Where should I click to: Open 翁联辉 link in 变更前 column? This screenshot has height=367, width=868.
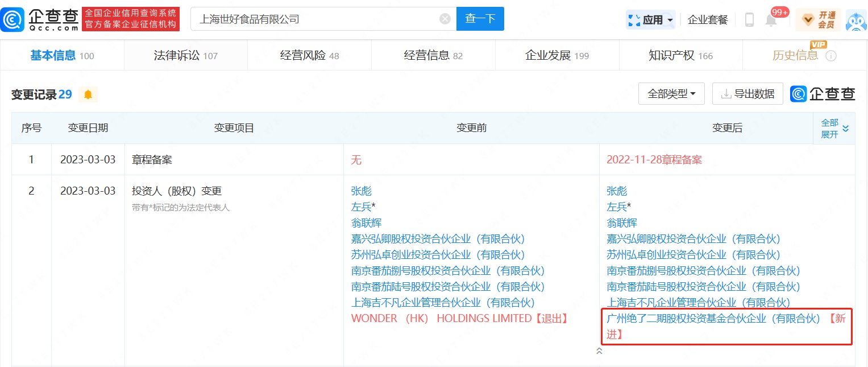[x=367, y=223]
